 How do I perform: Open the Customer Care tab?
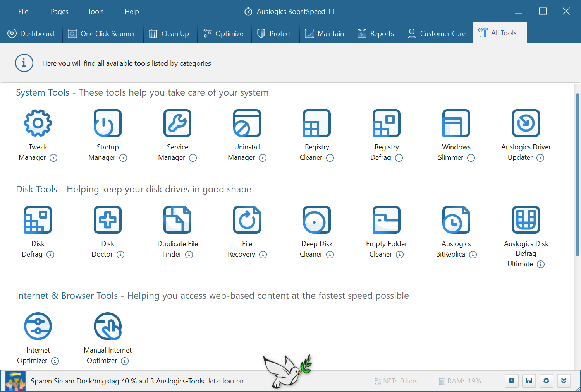click(437, 34)
